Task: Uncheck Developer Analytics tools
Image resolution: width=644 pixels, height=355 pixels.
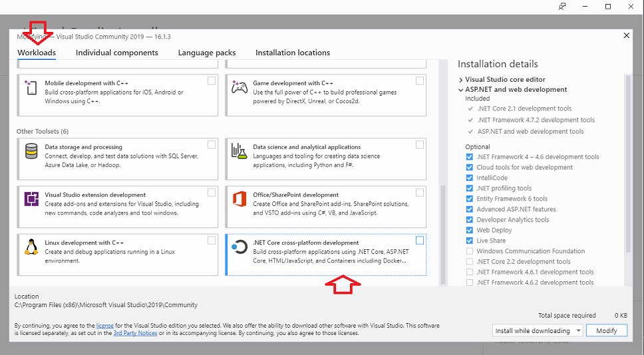Action: (470, 219)
